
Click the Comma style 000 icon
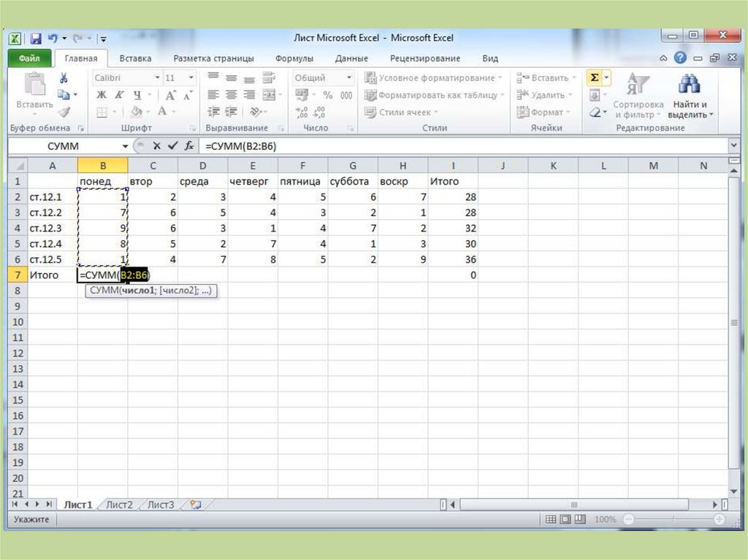point(346,95)
